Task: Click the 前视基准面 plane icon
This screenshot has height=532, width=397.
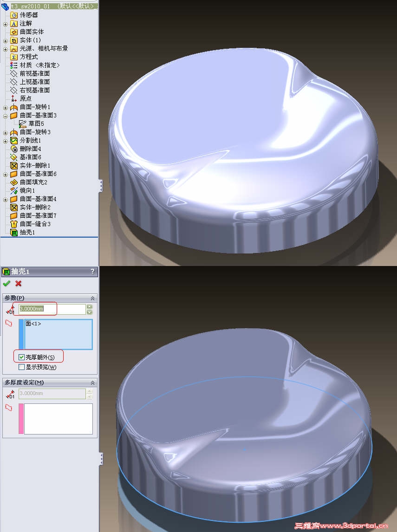Action: [x=14, y=74]
